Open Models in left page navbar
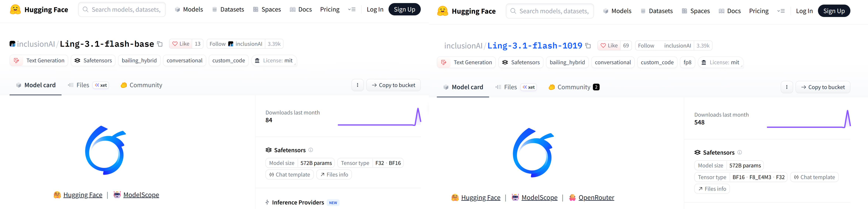The image size is (868, 209). click(x=189, y=9)
